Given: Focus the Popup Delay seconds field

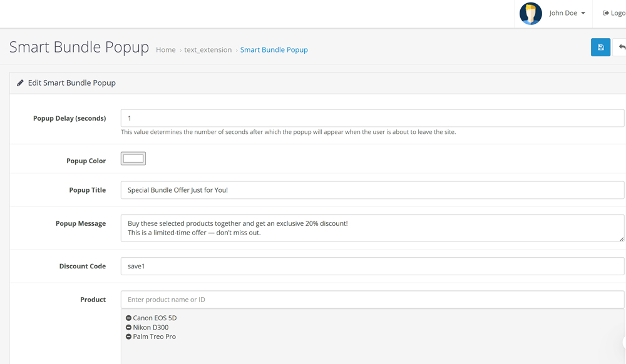Looking at the screenshot, I should tap(372, 118).
